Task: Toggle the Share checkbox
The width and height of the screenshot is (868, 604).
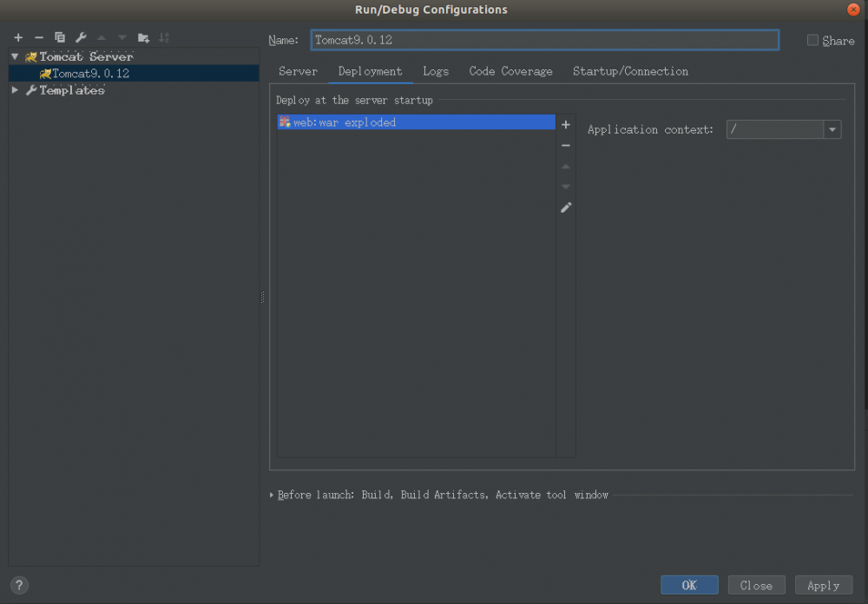Action: click(812, 40)
